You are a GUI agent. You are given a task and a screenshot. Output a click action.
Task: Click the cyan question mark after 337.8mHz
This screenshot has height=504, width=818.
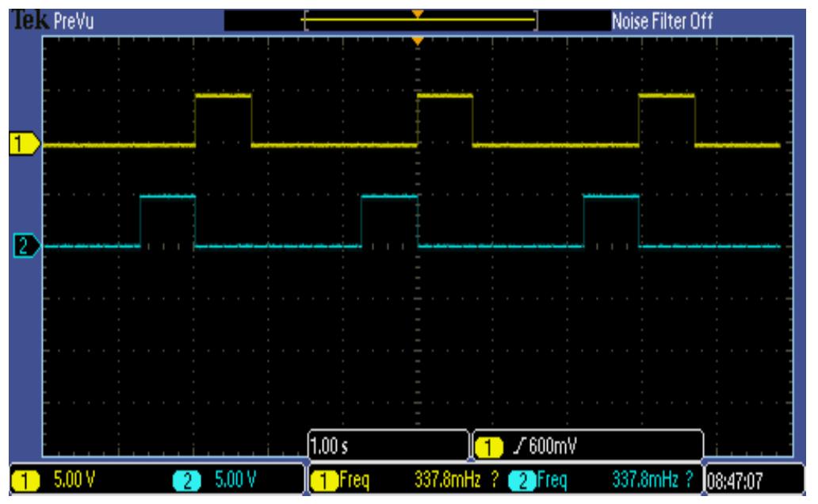(x=690, y=479)
